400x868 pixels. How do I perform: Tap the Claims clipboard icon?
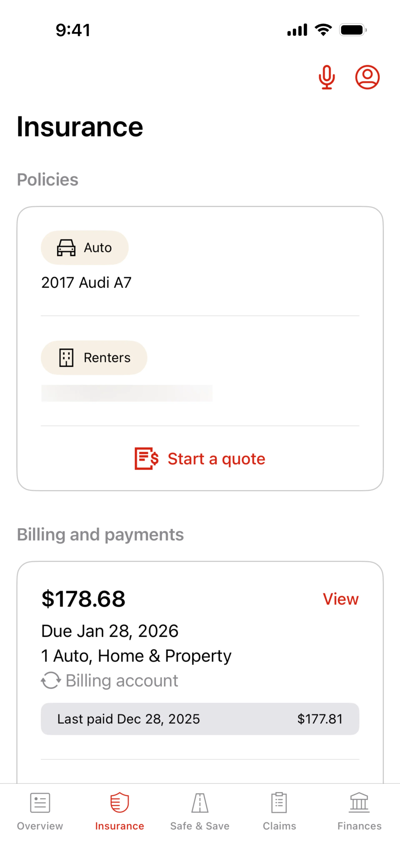click(279, 803)
